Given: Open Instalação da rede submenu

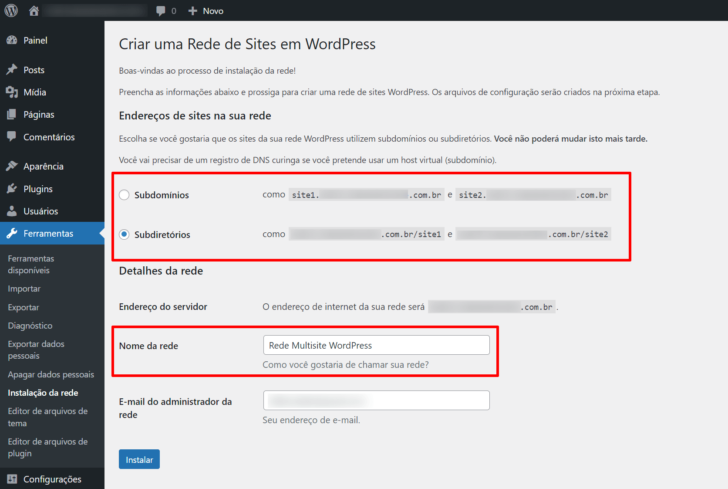Looking at the screenshot, I should coord(43,392).
